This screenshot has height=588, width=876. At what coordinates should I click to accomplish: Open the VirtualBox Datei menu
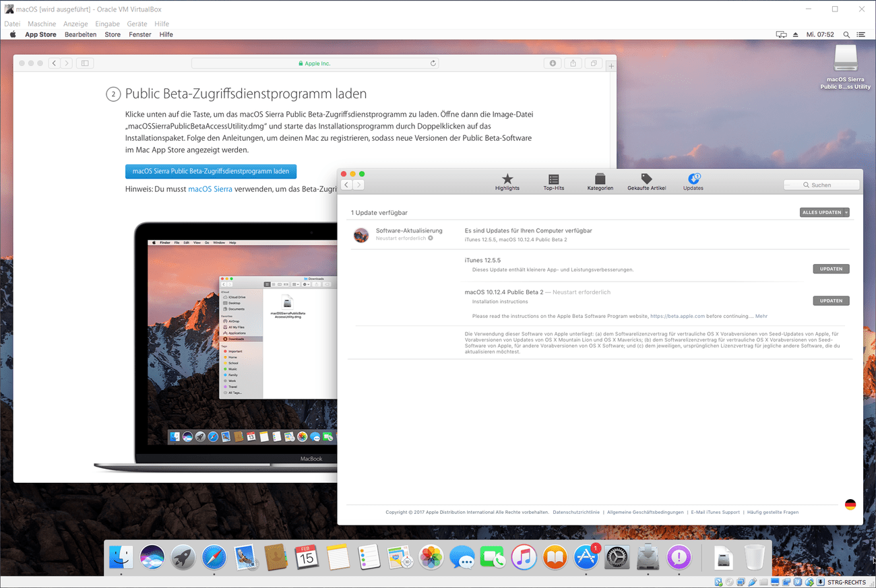point(12,24)
